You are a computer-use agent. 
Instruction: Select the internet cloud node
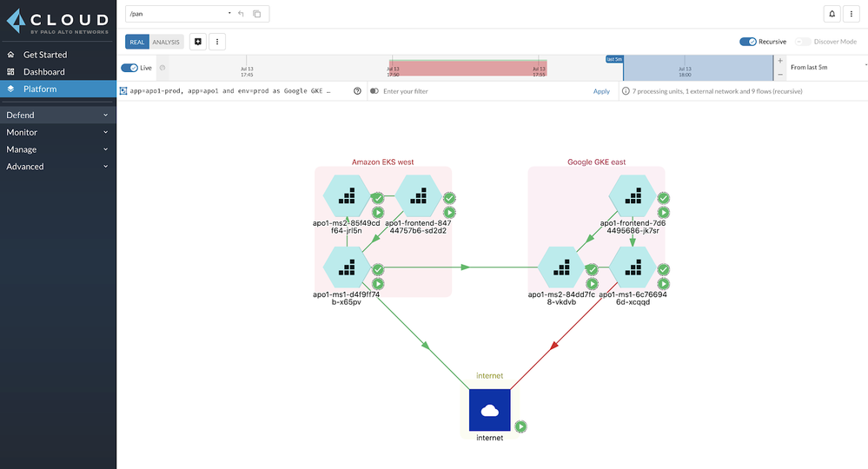pos(489,410)
